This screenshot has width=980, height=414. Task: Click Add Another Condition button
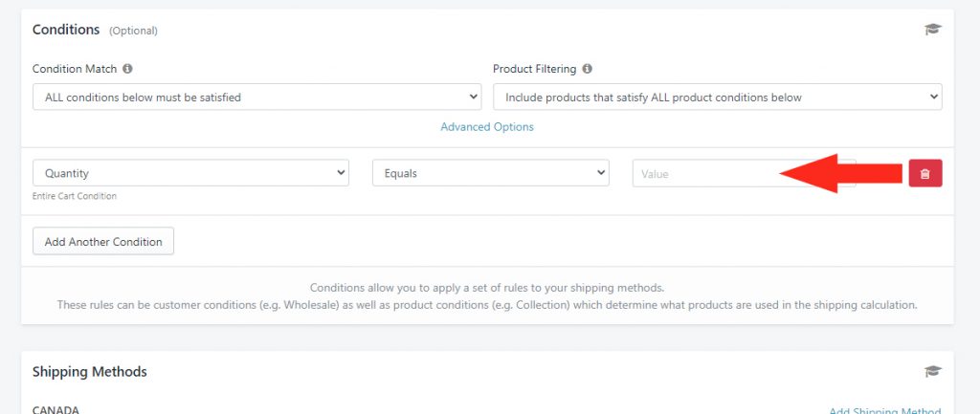tap(103, 241)
